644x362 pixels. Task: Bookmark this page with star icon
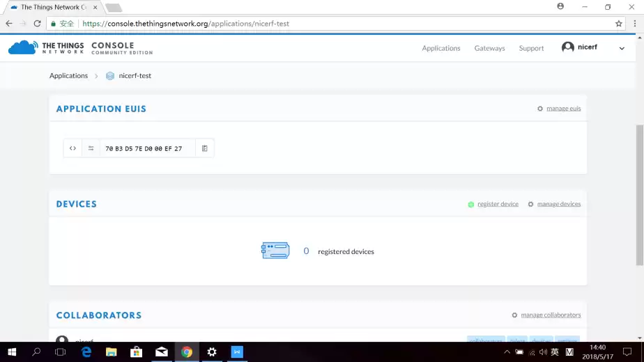618,23
